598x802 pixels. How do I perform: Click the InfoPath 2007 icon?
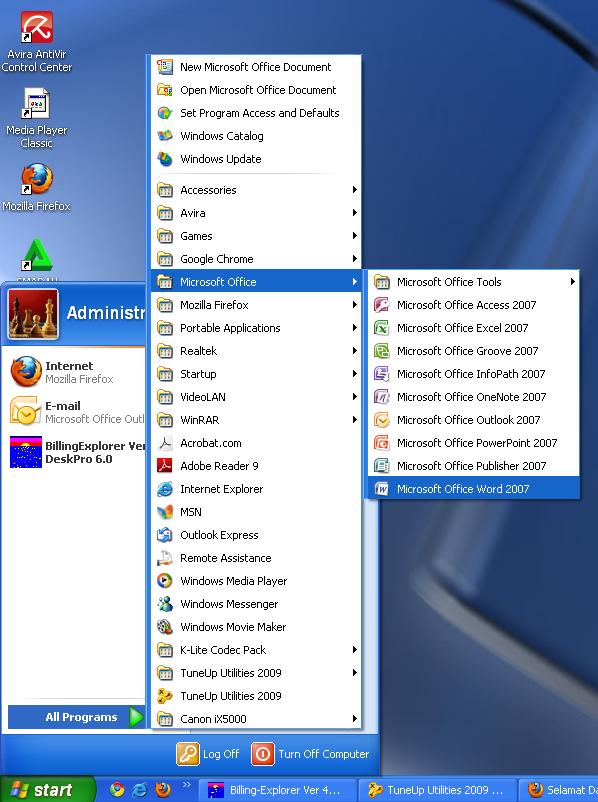click(x=382, y=374)
